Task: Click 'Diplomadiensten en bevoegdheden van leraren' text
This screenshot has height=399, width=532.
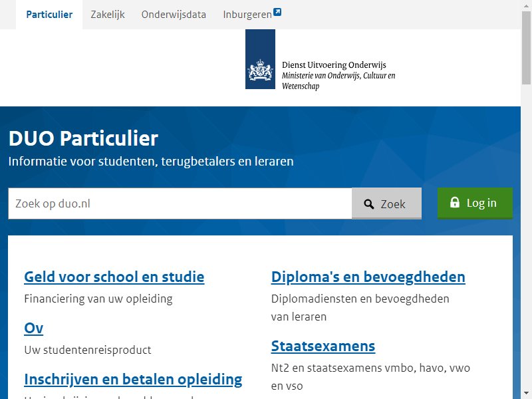Action: (x=360, y=308)
